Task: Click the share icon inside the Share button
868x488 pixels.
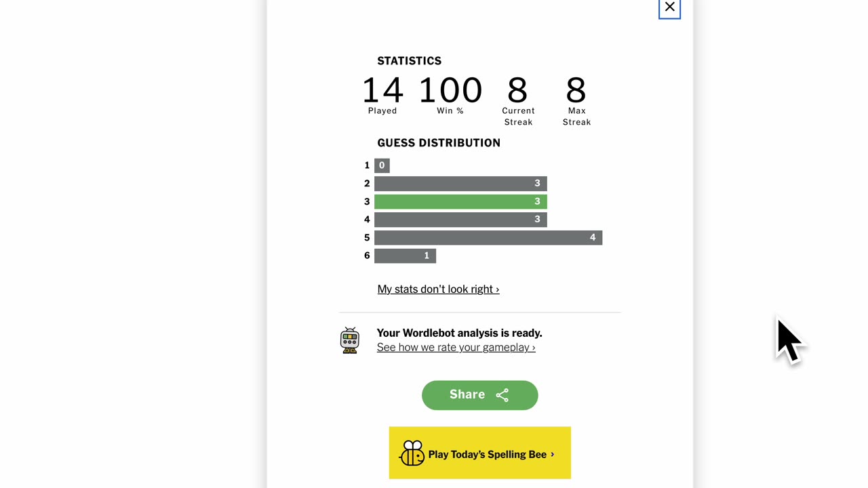Action: (x=502, y=395)
